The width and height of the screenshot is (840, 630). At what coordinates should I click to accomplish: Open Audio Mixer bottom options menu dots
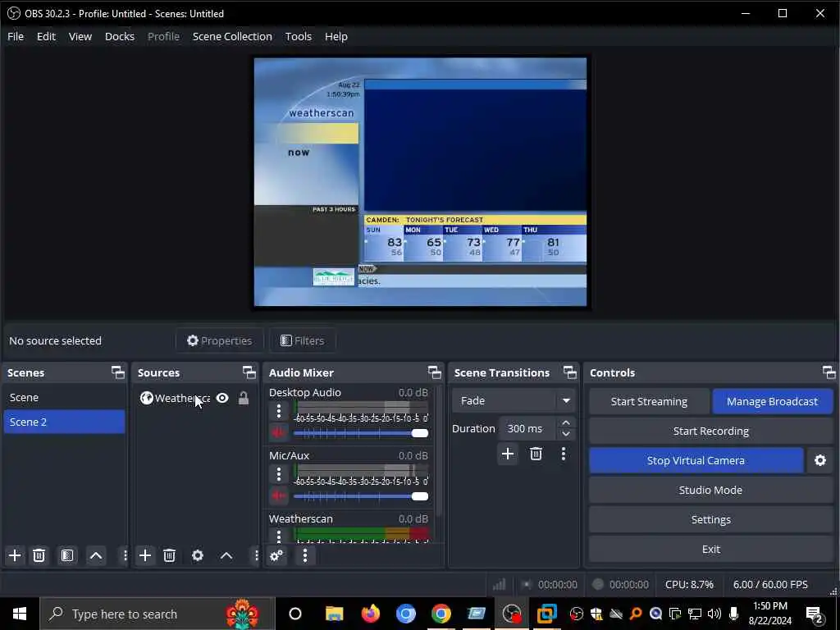click(305, 555)
